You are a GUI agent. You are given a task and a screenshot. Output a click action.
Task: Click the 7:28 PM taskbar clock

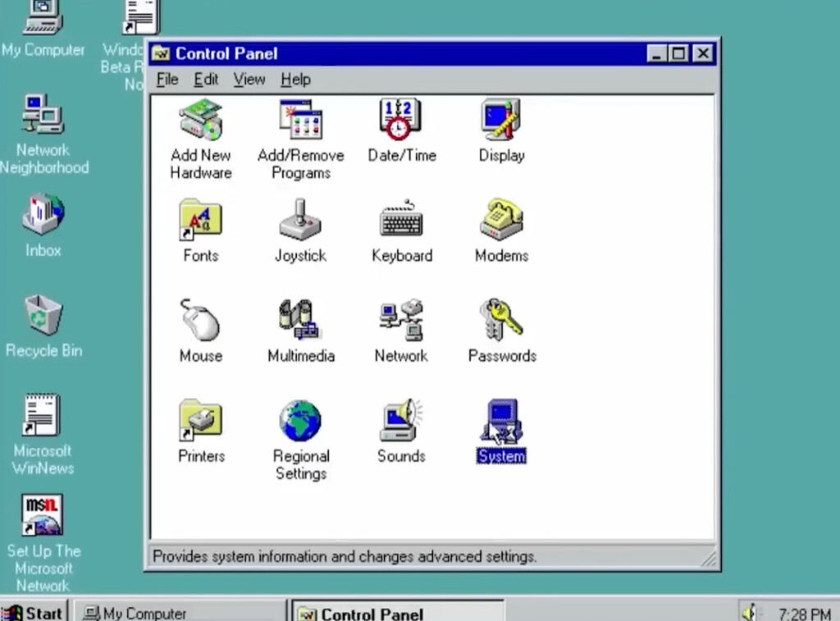pos(804,614)
